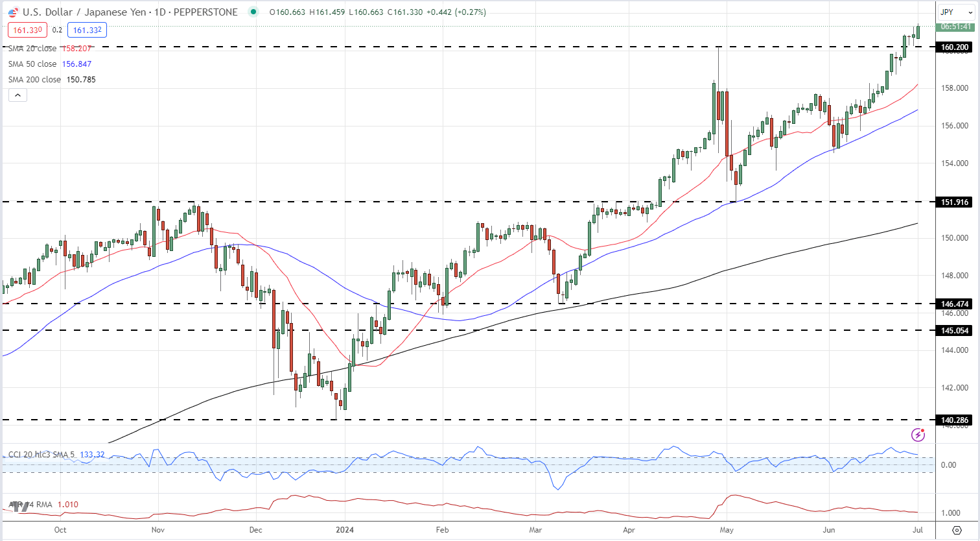The height and width of the screenshot is (541, 980).
Task: Open the U.S. Dollar / Japanese Yen symbol title
Action: coord(130,12)
